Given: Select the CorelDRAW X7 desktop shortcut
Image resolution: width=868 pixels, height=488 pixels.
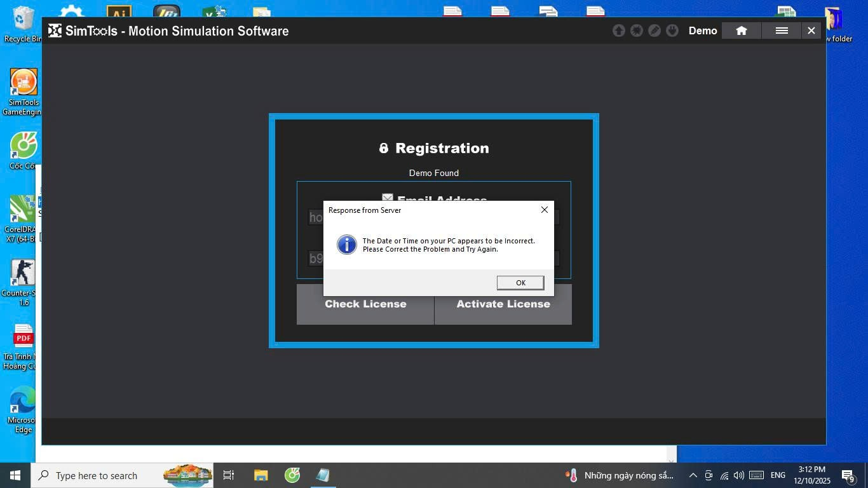Looking at the screenshot, I should 24,219.
